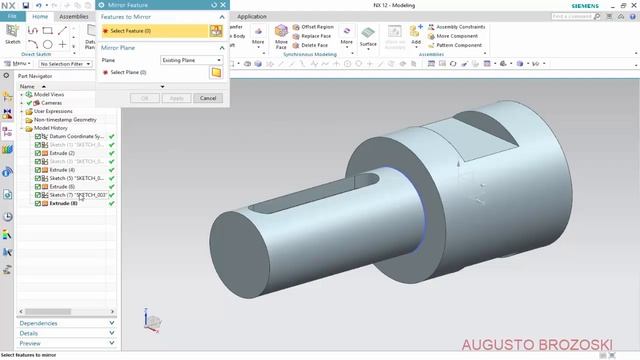Viewport: 640px width, 360px height.
Task: Select Extrude (8) in Model History
Action: tap(63, 203)
